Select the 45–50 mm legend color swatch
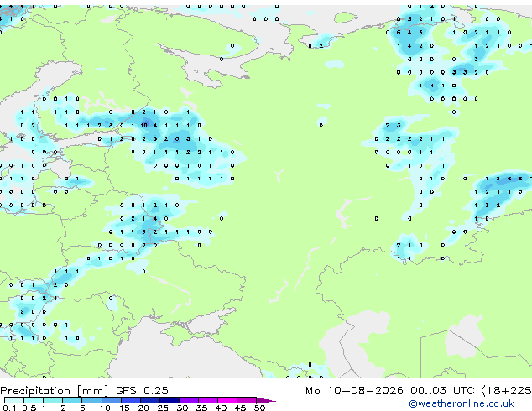Screen dimensions: 532x411 (247, 400)
